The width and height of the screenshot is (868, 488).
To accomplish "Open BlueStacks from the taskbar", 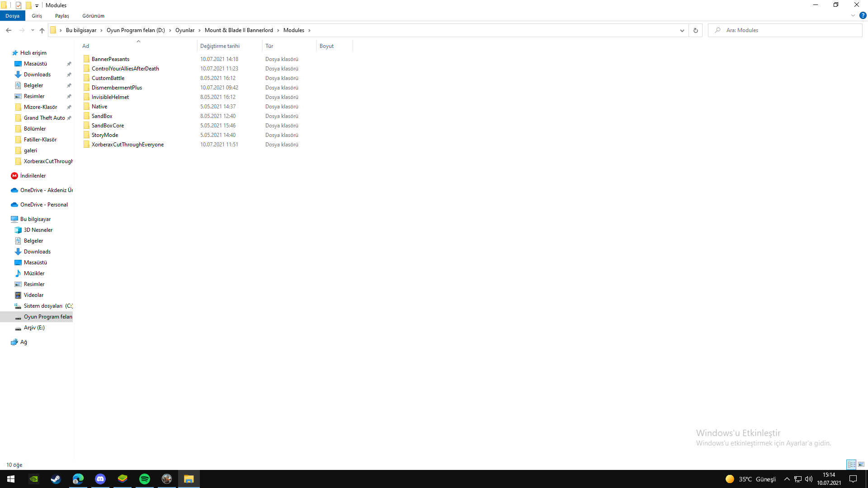I will coord(123,479).
